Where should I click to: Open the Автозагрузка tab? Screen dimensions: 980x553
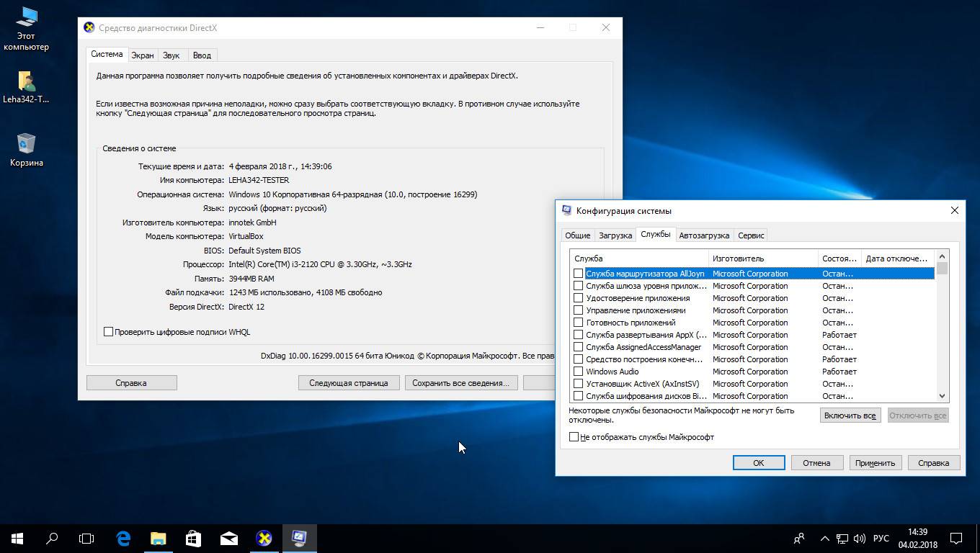704,235
